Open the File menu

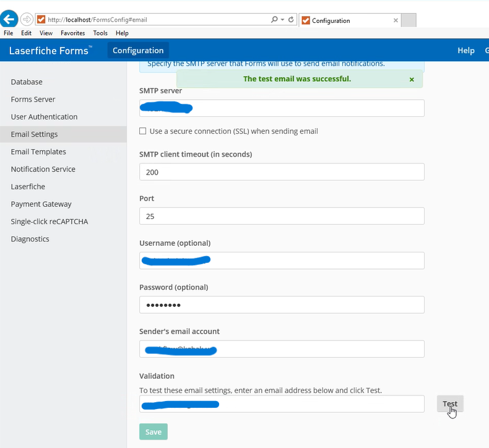tap(9, 33)
